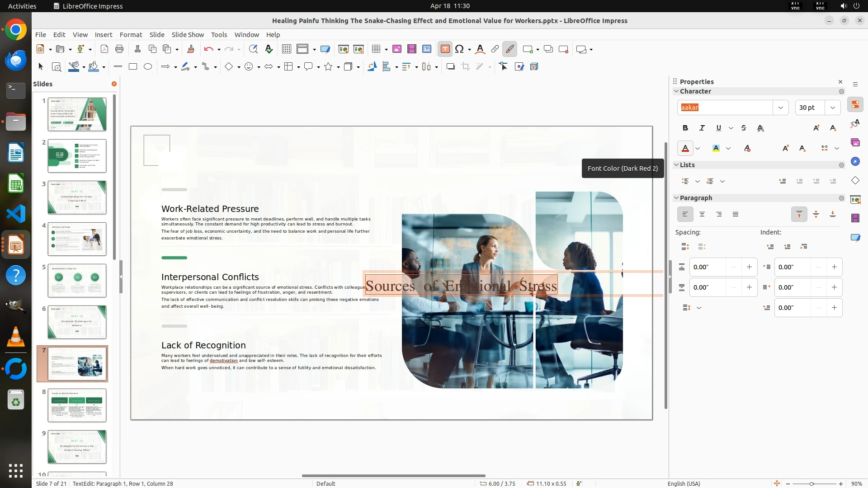Click the Insert Table icon
The image size is (868, 488).
click(376, 49)
